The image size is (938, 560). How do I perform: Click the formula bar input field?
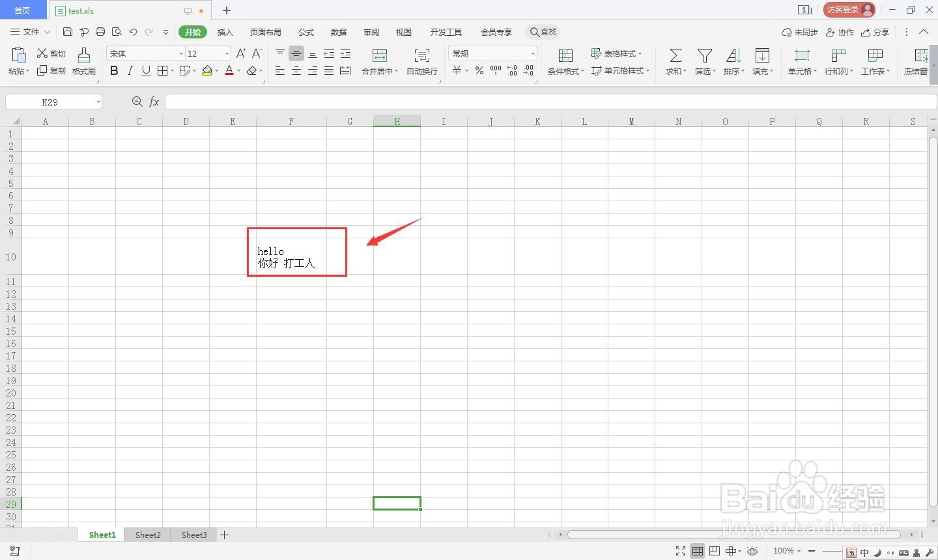pos(550,102)
